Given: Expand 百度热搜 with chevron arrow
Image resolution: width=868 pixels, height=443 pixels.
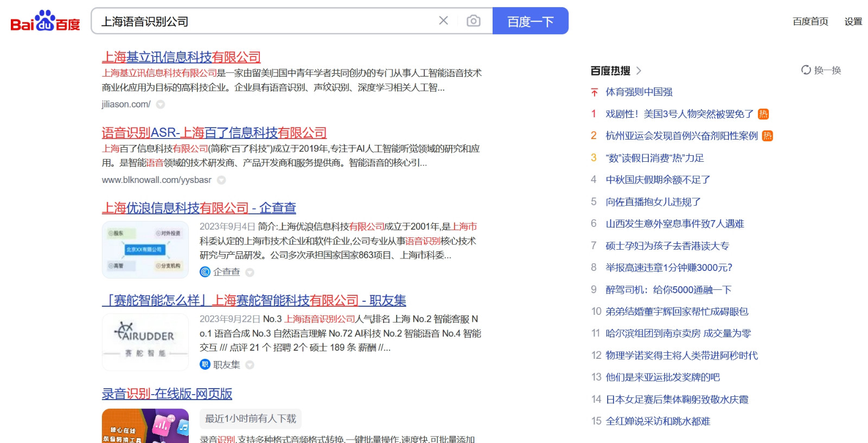Looking at the screenshot, I should click(639, 71).
